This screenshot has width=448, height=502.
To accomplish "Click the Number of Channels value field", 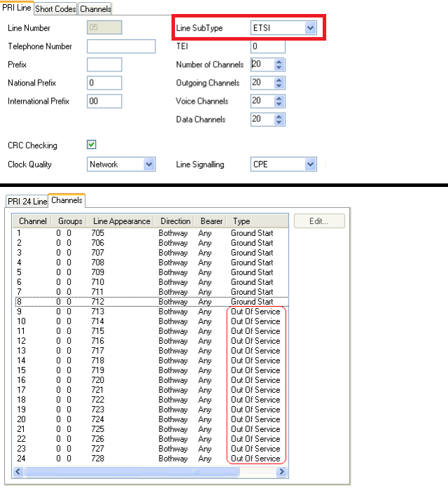I will [x=262, y=64].
